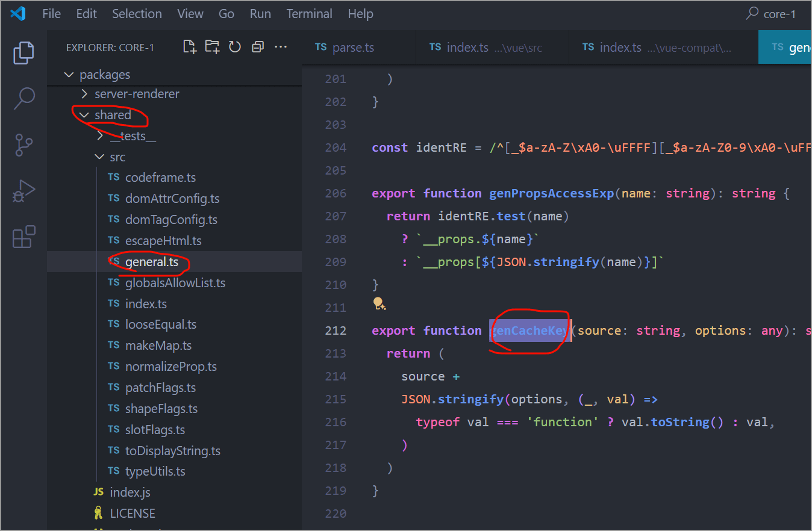Open patchFlags.ts file
The image size is (812, 531).
[x=160, y=388]
